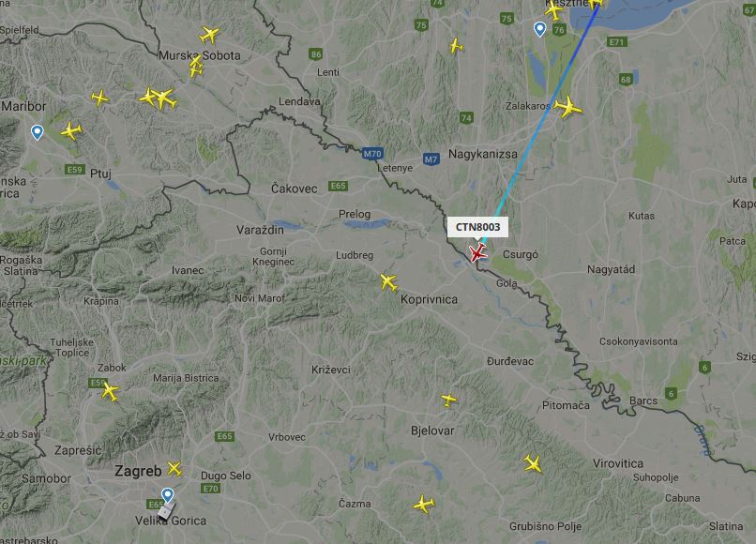This screenshot has width=756, height=544.
Task: Select the yellow plane near Zabok
Action: pos(110,392)
